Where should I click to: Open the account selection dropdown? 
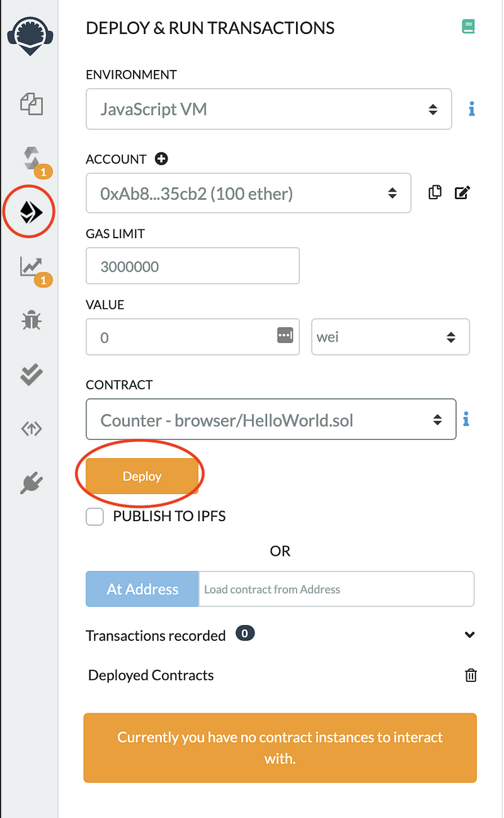(248, 193)
